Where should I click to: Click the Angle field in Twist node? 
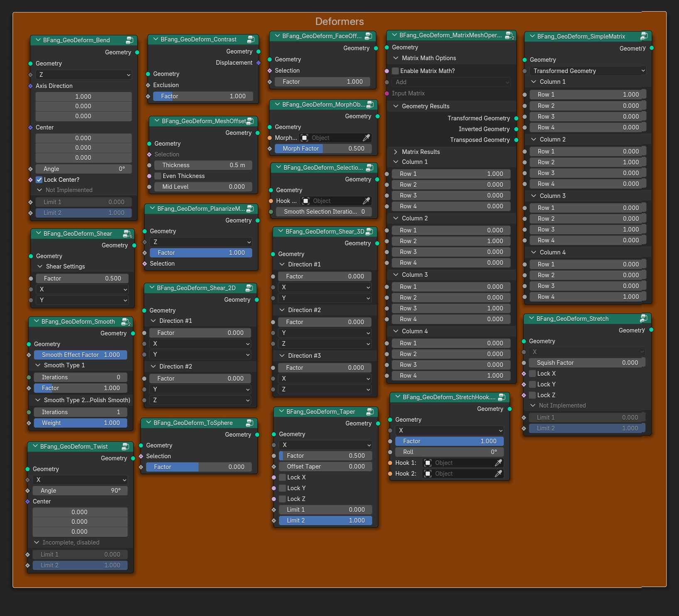(x=80, y=491)
